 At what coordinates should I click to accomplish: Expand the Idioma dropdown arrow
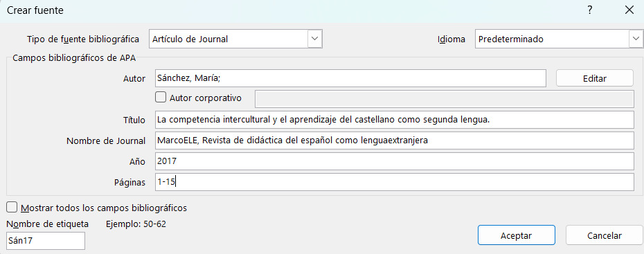pos(636,39)
